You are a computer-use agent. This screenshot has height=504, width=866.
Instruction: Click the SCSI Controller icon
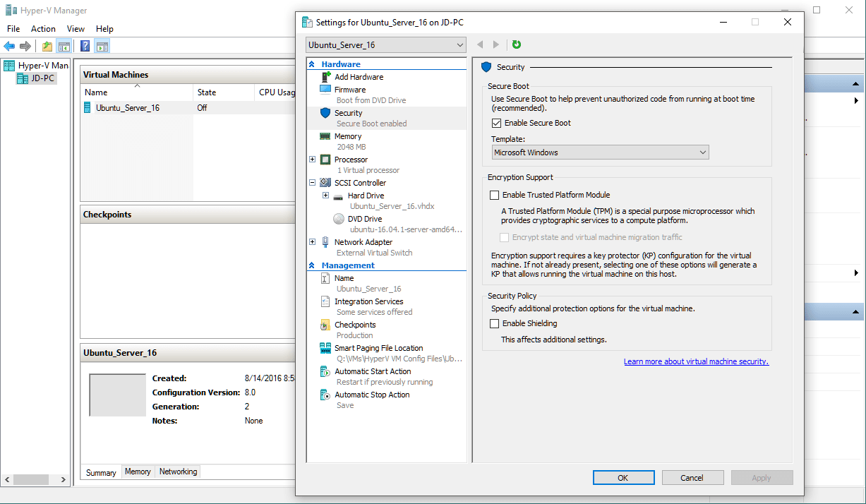325,183
